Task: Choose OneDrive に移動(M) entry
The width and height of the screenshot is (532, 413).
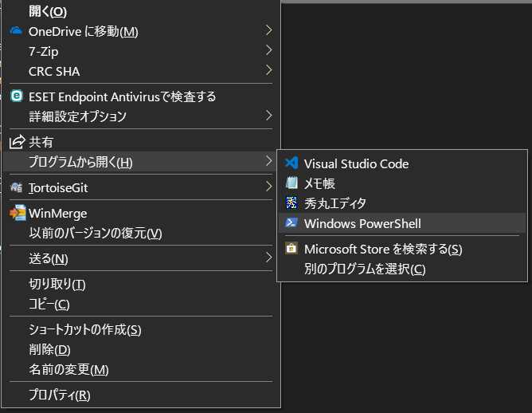Action: pyautogui.click(x=141, y=31)
